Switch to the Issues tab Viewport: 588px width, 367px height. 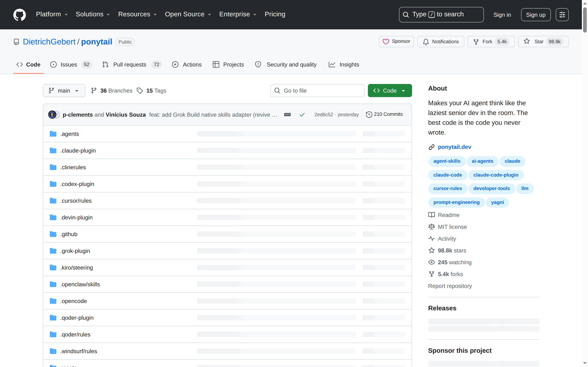point(71,64)
